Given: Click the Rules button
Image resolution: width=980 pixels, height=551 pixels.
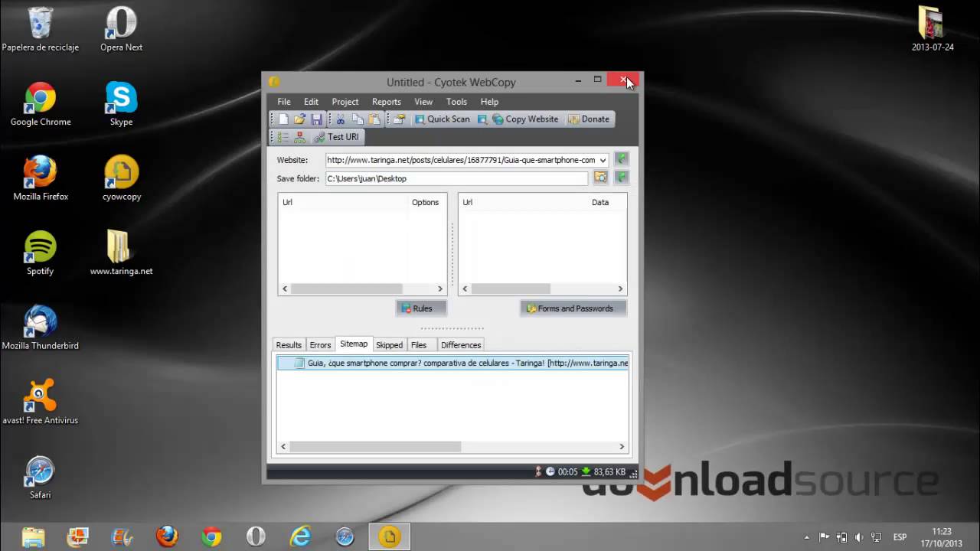Looking at the screenshot, I should click(x=420, y=308).
